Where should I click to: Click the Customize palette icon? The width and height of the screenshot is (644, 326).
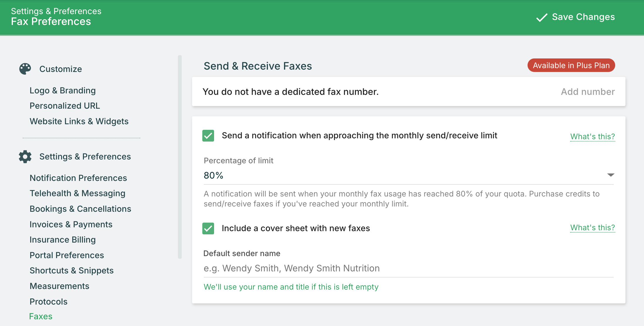point(25,69)
